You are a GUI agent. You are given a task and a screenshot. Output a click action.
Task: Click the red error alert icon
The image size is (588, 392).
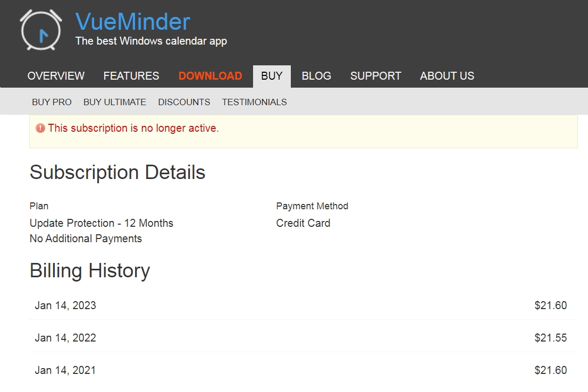(40, 128)
